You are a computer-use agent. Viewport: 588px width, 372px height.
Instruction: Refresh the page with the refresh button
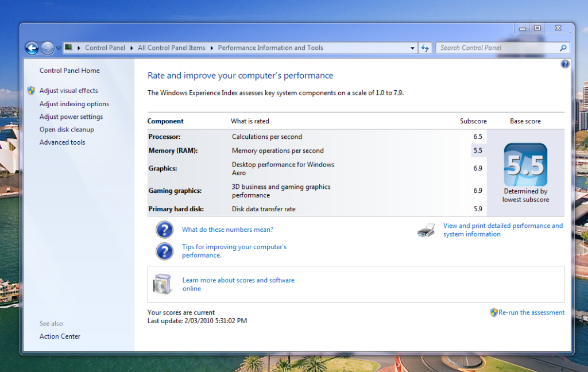[425, 48]
